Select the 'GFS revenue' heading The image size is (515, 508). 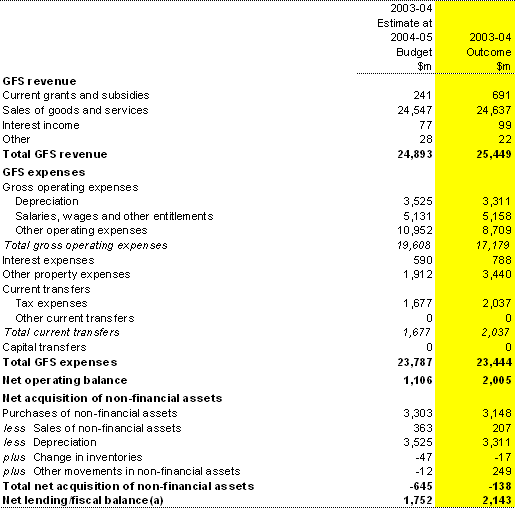[39, 81]
